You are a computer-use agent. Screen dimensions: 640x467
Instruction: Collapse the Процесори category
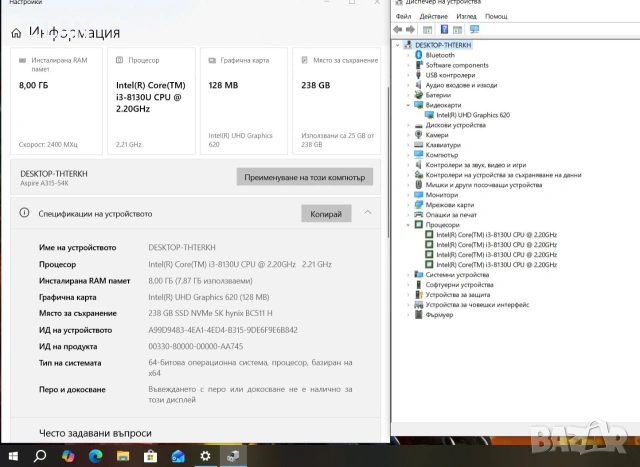pos(408,225)
